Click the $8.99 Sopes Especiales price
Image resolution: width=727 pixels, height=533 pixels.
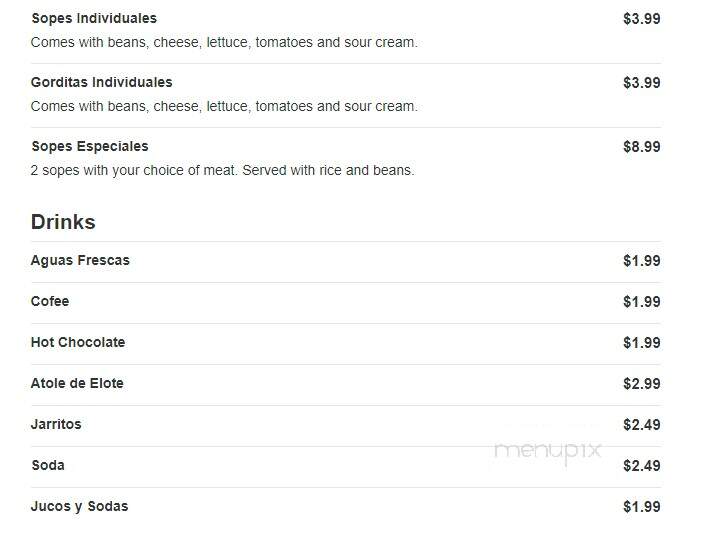click(x=642, y=147)
